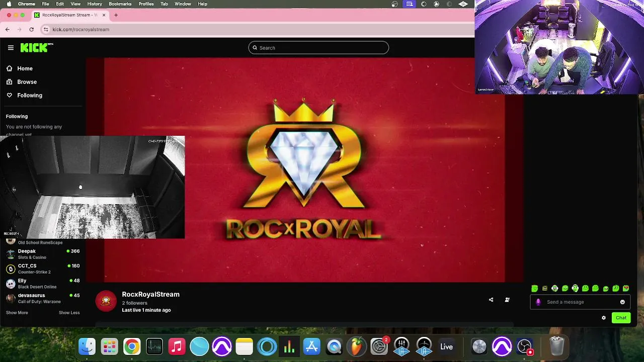The image size is (644, 362).
Task: Open QuickTime Player from the dock
Action: [x=334, y=346]
